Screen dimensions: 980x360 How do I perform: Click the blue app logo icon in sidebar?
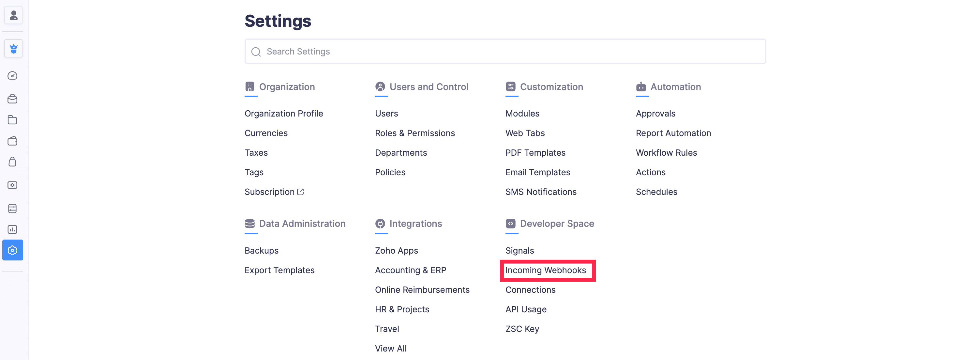coord(13,49)
